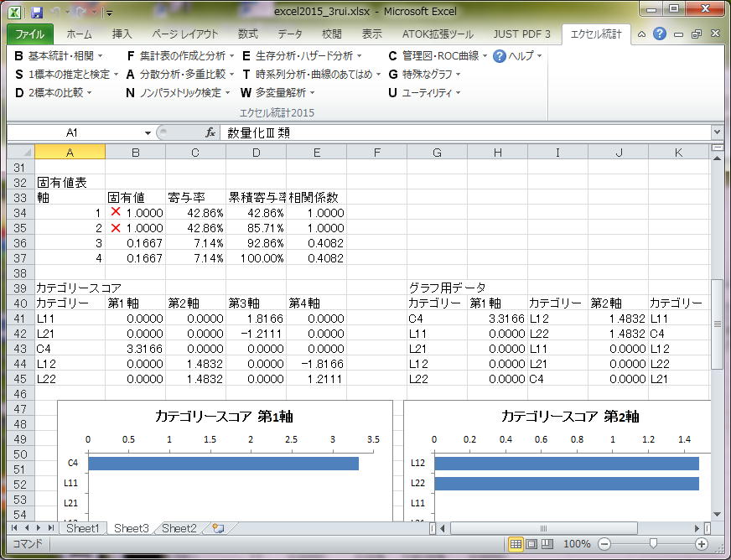The image size is (731, 560).
Task: Click the zoom slider handle
Action: point(653,544)
